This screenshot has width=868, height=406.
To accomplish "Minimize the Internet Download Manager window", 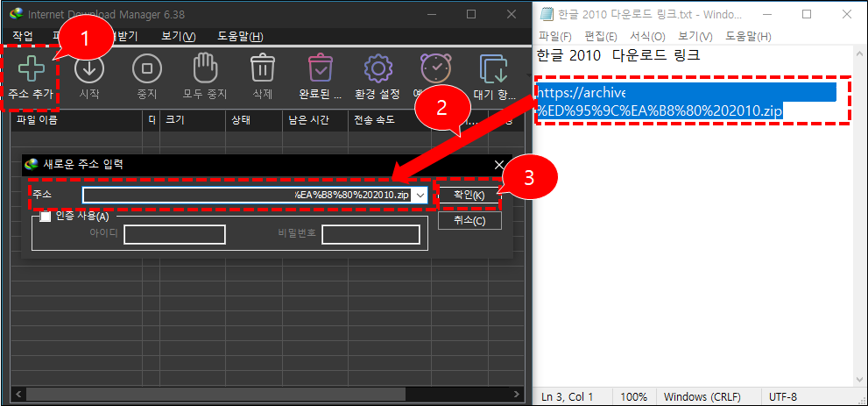I will [434, 14].
